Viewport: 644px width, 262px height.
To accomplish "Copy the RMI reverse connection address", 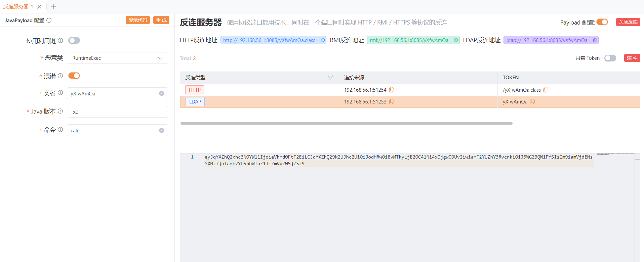I will point(456,40).
